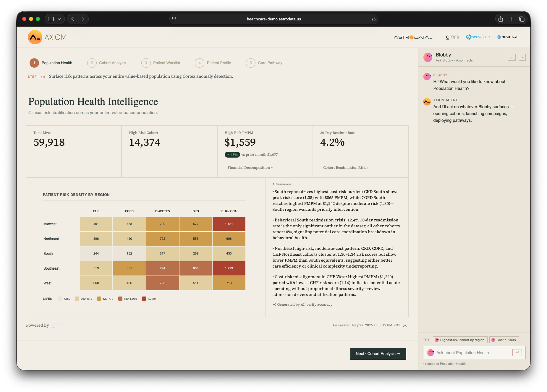Switch to Care Pathway step
547x392 pixels.
pos(264,63)
